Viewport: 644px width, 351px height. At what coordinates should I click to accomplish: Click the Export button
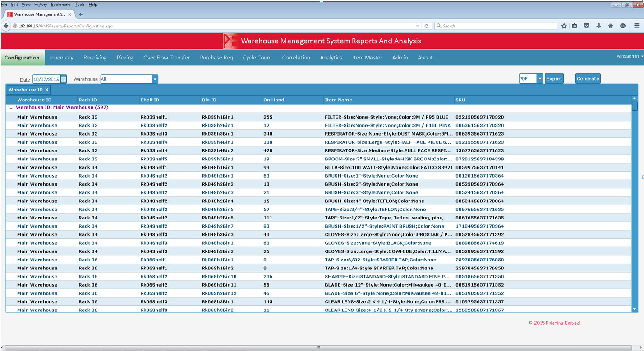click(554, 79)
